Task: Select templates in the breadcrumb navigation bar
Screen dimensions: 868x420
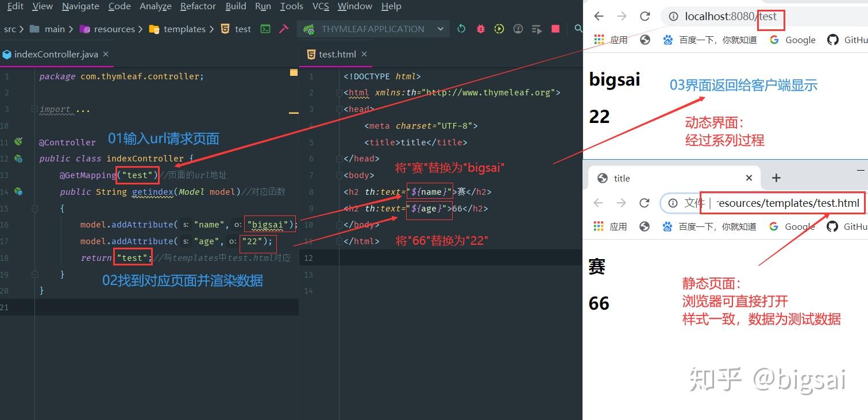Action: pyautogui.click(x=184, y=29)
